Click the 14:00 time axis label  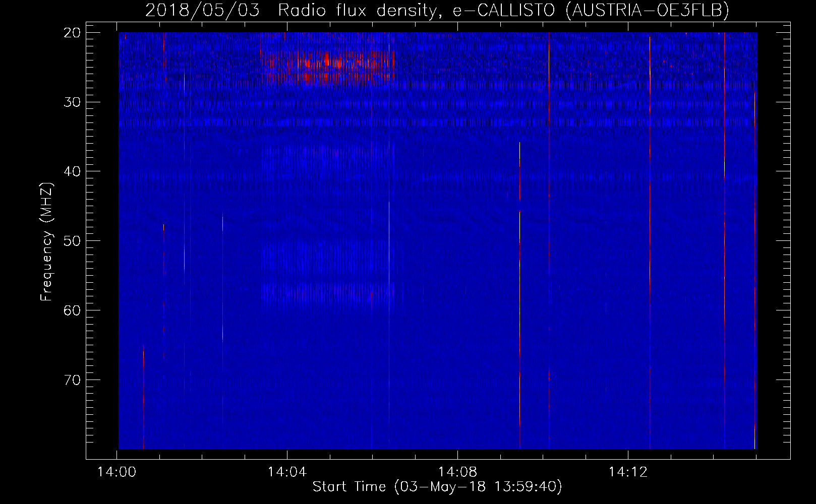tap(117, 472)
